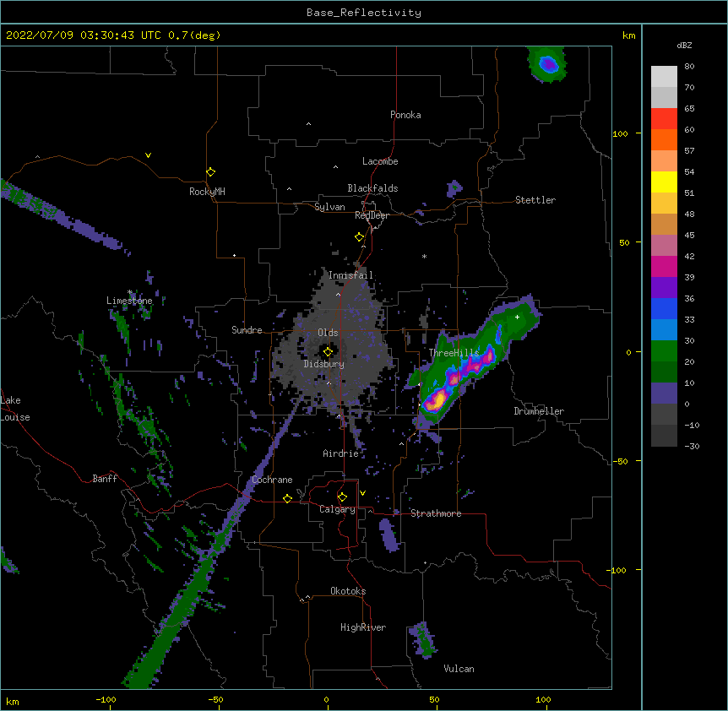Select the Banff label
The width and height of the screenshot is (728, 711).
[105, 479]
